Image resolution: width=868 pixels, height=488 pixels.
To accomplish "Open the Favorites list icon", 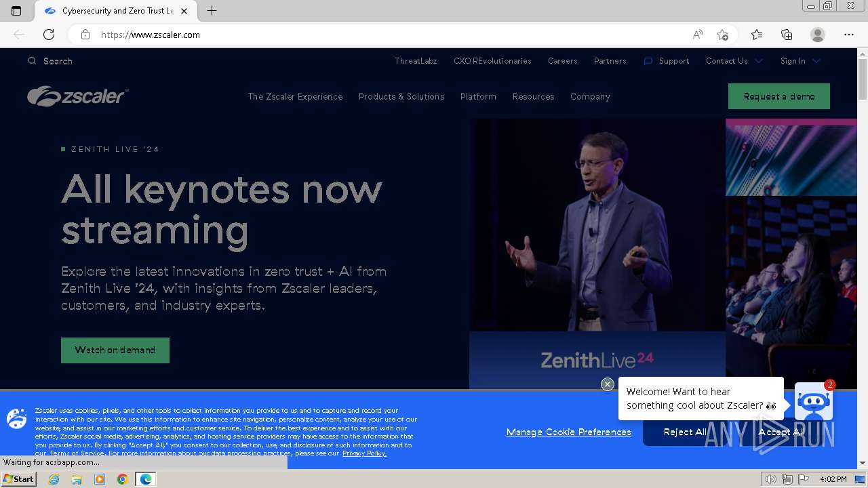I will point(757,35).
